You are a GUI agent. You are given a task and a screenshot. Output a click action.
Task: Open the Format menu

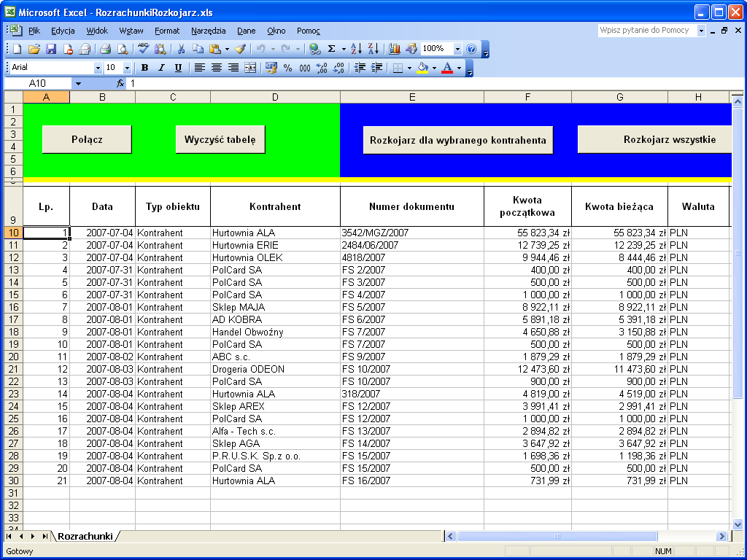point(167,31)
